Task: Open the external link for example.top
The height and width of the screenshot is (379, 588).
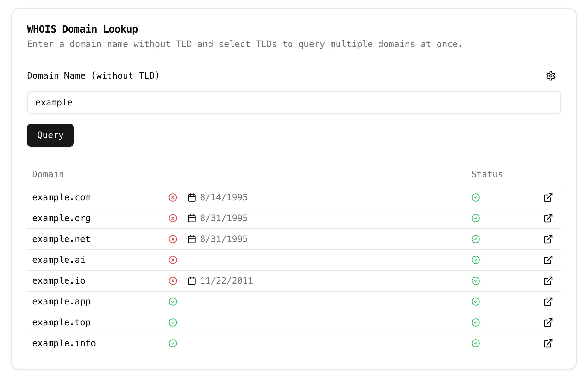Action: 548,322
